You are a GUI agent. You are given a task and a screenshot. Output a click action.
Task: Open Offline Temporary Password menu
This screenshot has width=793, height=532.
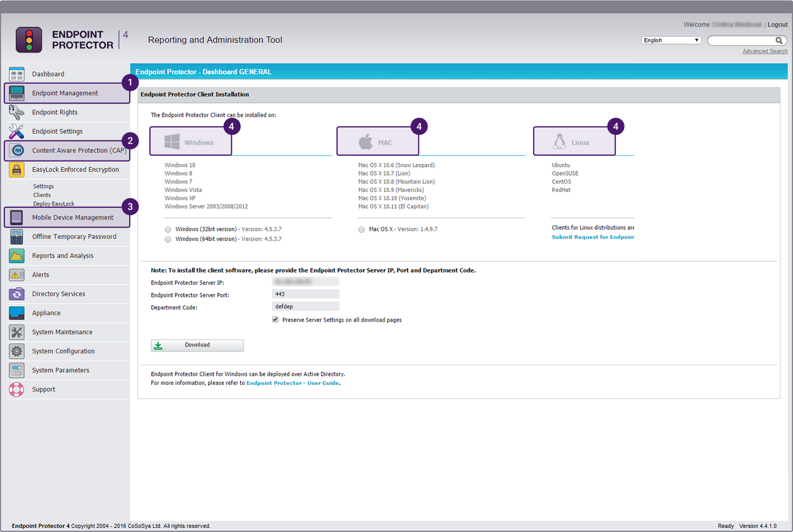74,237
